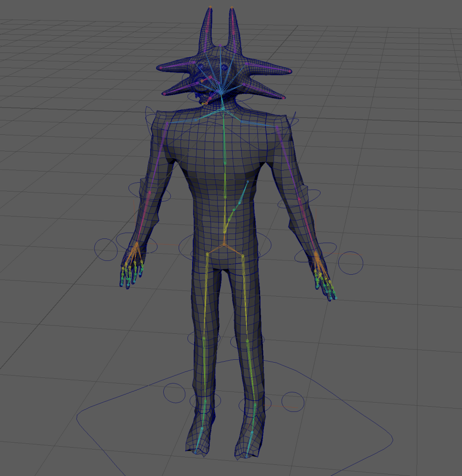Viewport: 462px width, 476px height.
Task: Pick the orange wrist joint of the right-side hand
Action: coord(316,253)
